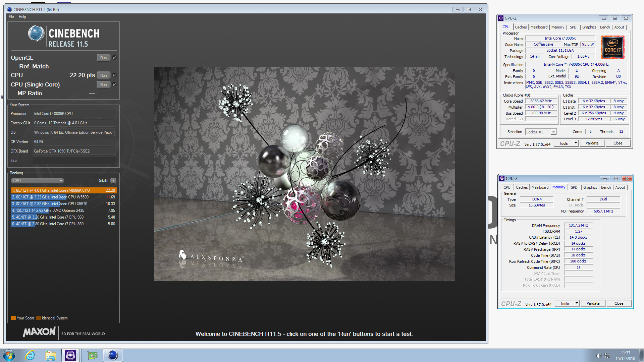Toggle the OpenGL test checkbox
This screenshot has width=644, height=362.
point(114,58)
